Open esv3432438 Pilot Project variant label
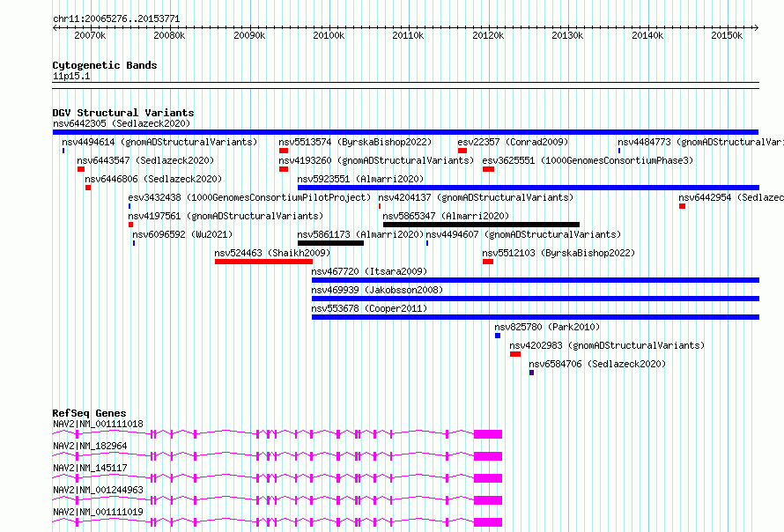Screen dimensions: 784x532 point(249,197)
